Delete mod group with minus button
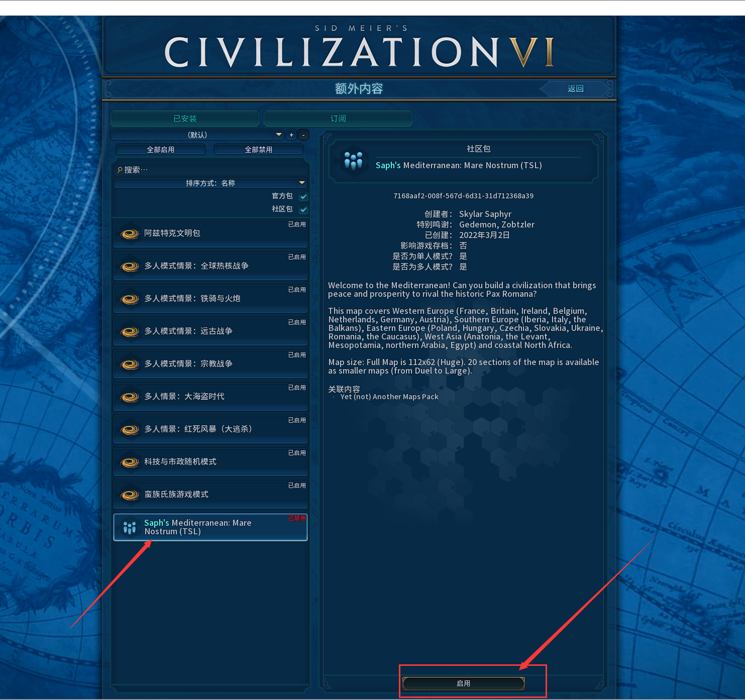This screenshot has height=700, width=745. coord(303,135)
